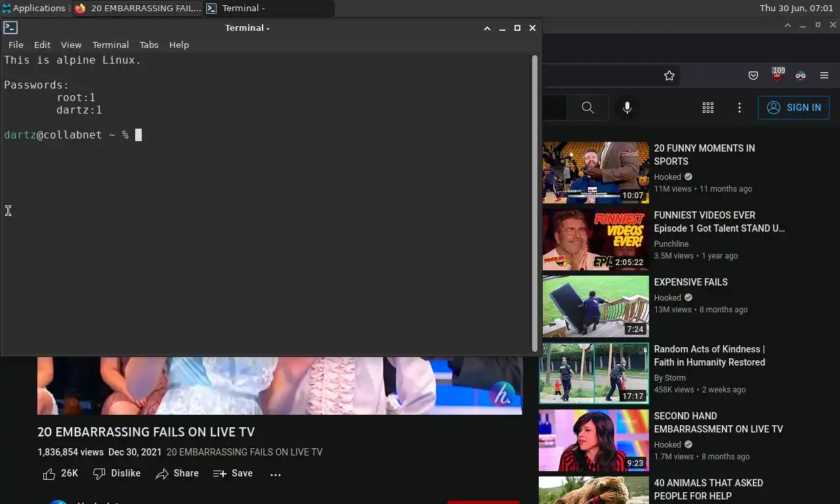840x504 pixels.
Task: Open the Tabs menu in Terminal
Action: click(x=149, y=45)
